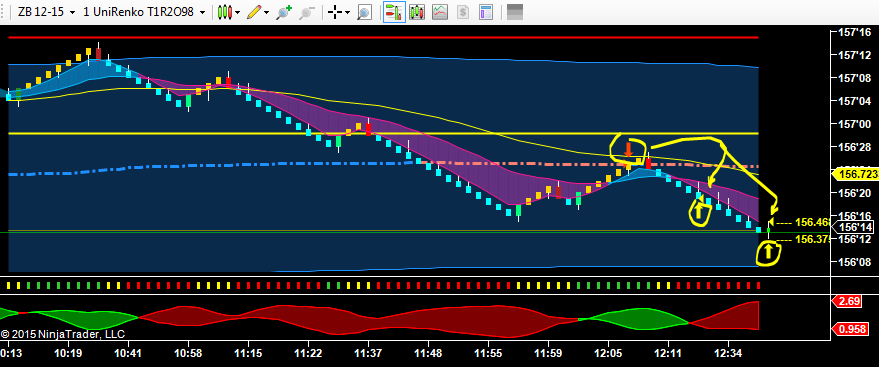Viewport: 879px width, 367px height.
Task: Show the data box magnifier icon
Action: click(x=364, y=12)
